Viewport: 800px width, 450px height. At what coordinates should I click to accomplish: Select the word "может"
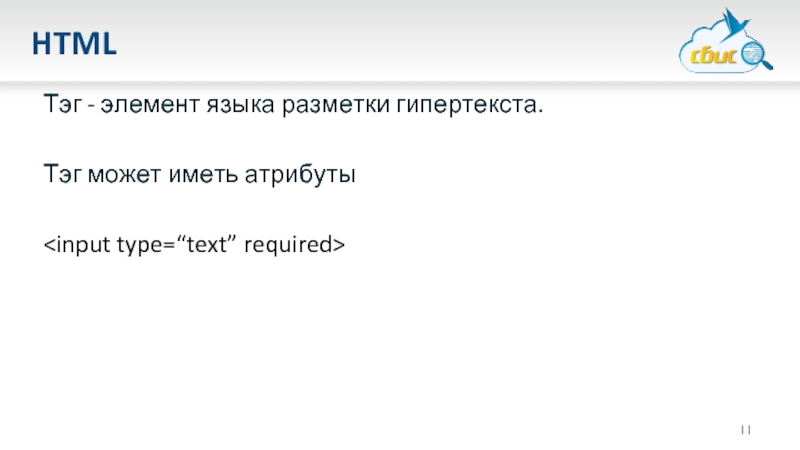coord(126,176)
